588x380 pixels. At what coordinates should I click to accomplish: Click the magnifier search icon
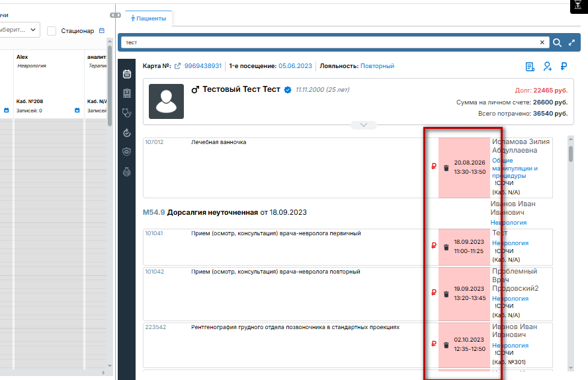point(558,43)
